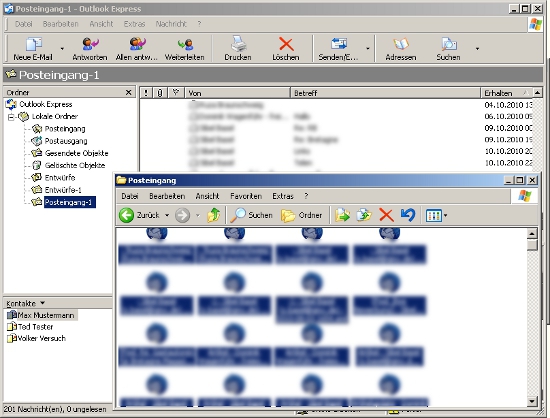Sort by priority exclamation column
This screenshot has height=418, width=550.
[x=146, y=93]
